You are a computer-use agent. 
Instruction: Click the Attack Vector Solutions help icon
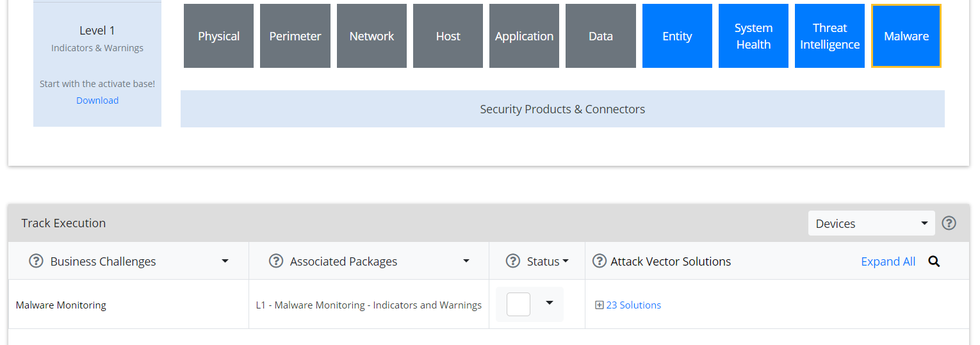tap(600, 261)
